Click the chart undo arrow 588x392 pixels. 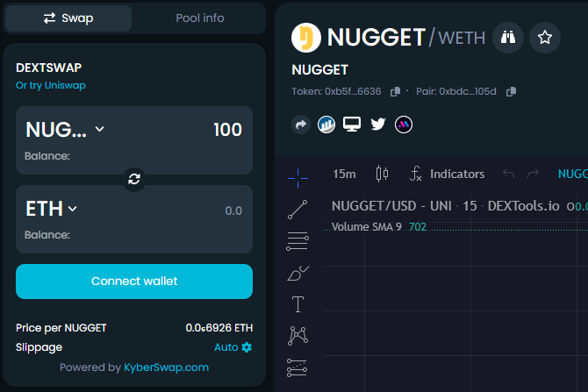[508, 174]
